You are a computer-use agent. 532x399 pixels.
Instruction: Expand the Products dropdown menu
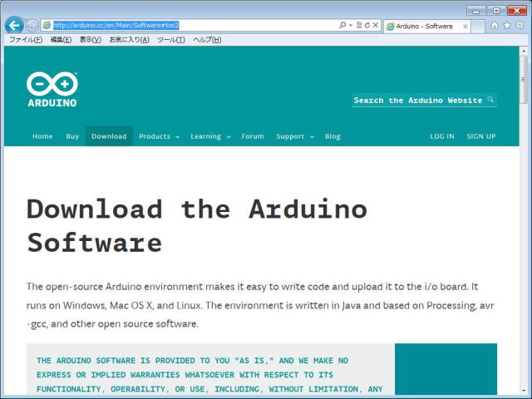[159, 136]
